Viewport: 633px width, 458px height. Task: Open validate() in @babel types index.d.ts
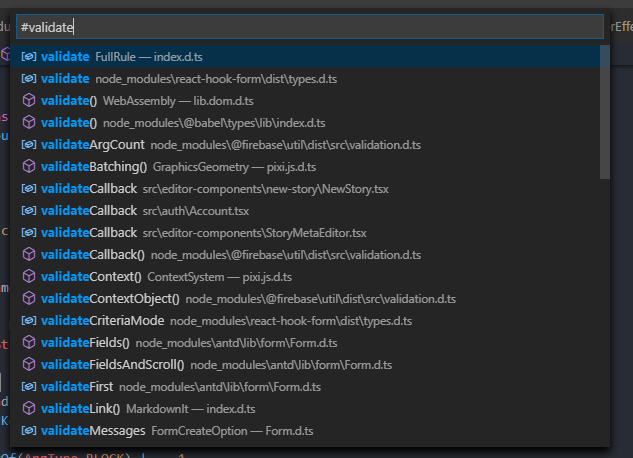point(305,123)
